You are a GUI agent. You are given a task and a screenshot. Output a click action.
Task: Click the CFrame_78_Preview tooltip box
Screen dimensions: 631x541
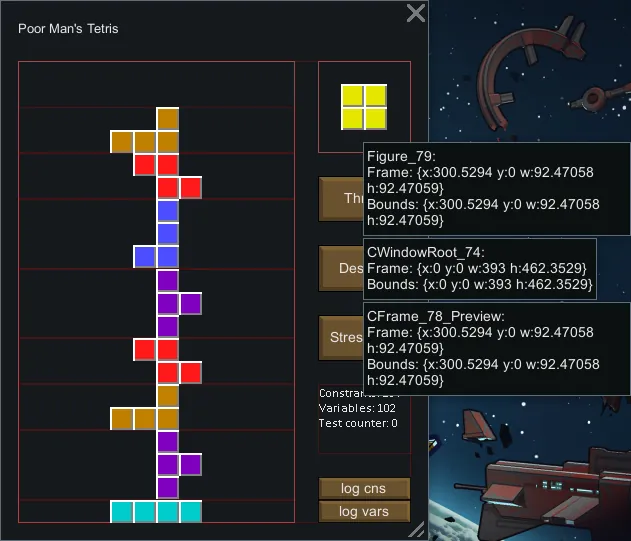[496, 348]
